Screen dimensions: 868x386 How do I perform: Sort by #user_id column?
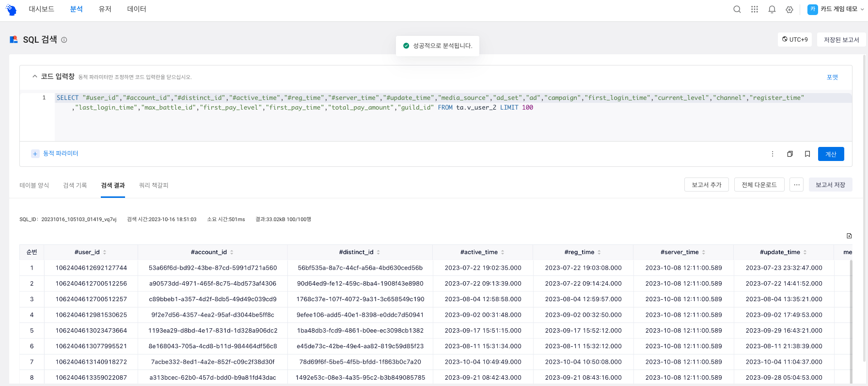click(x=105, y=252)
